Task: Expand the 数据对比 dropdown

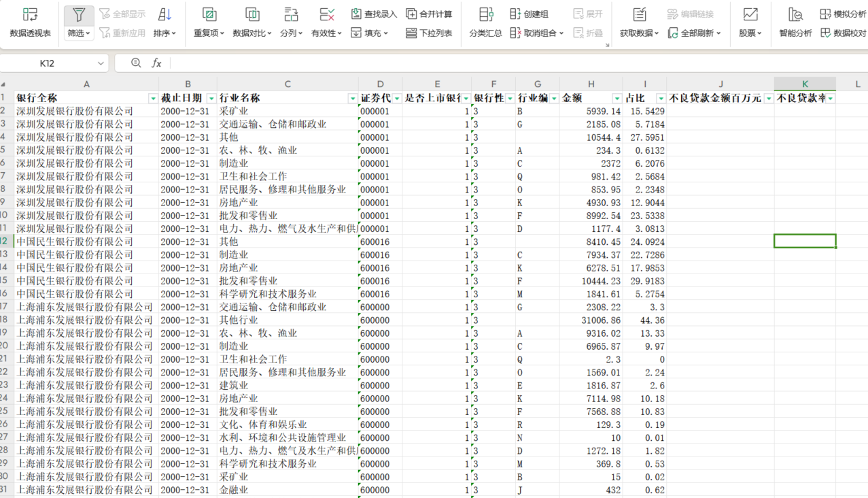Action: coord(270,33)
